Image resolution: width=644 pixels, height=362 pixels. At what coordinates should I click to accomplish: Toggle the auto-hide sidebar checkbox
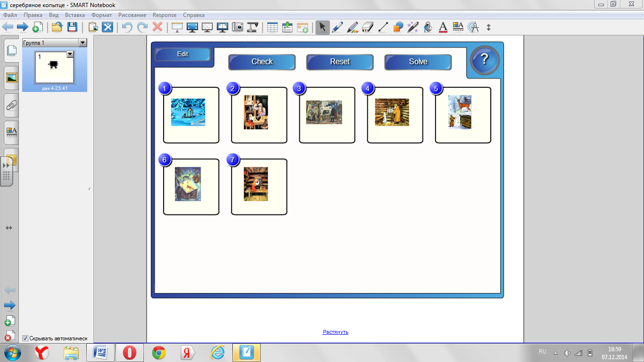25,338
